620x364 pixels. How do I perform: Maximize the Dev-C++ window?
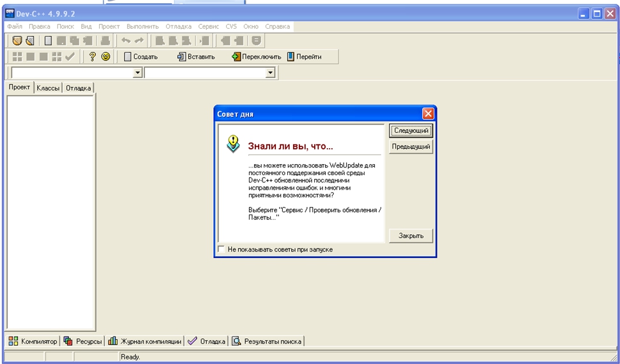click(x=597, y=13)
